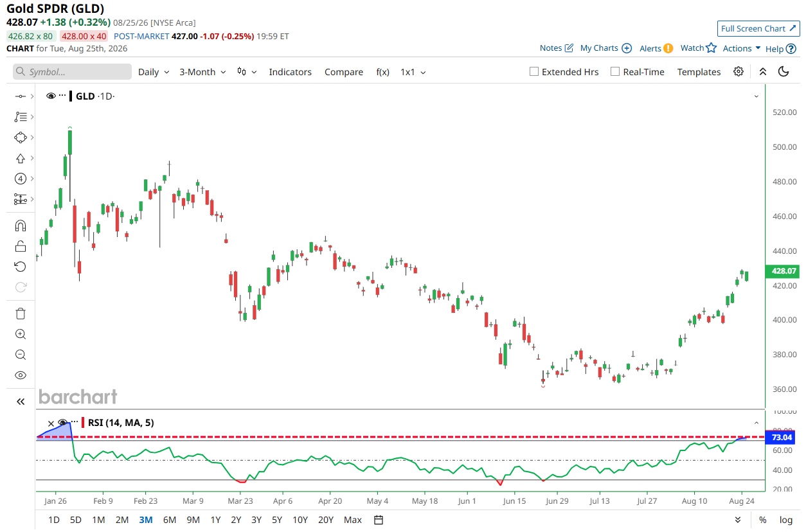
Task: Open Alerts with orange exclamation icon
Action: [668, 48]
